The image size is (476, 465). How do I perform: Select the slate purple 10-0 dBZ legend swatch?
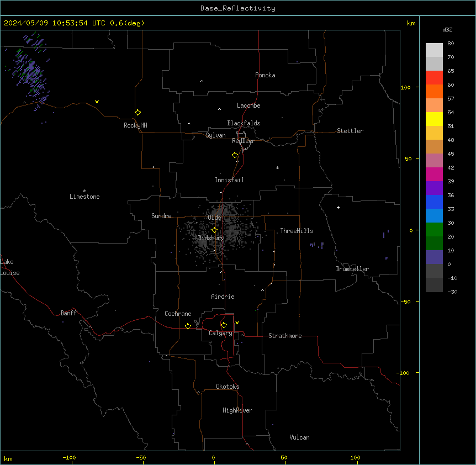pos(434,257)
